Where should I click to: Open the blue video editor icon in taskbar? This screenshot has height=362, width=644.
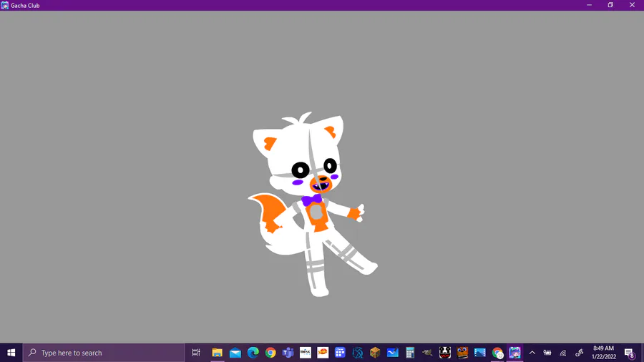point(479,353)
